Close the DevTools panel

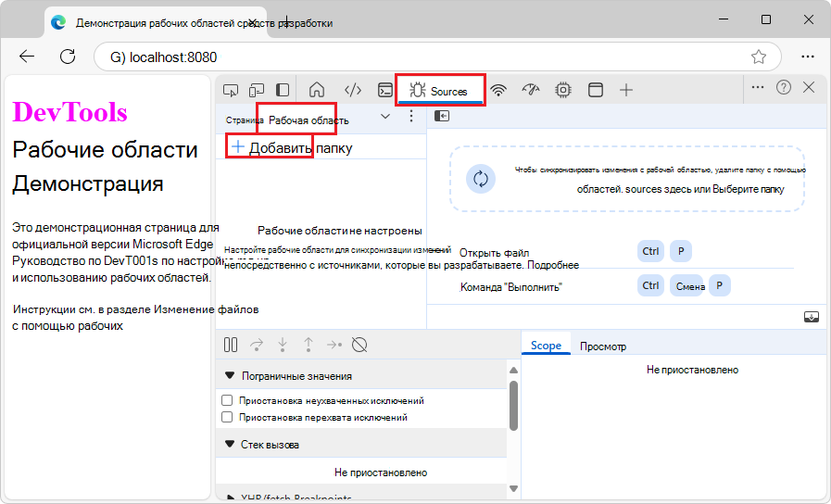click(x=809, y=87)
